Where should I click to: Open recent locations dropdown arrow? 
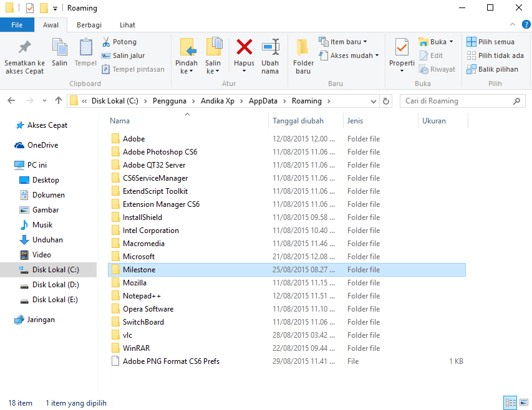point(44,101)
